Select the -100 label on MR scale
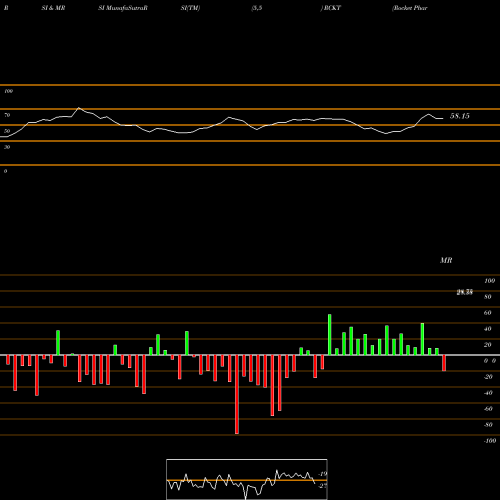This screenshot has width=500, height=500. (490, 441)
